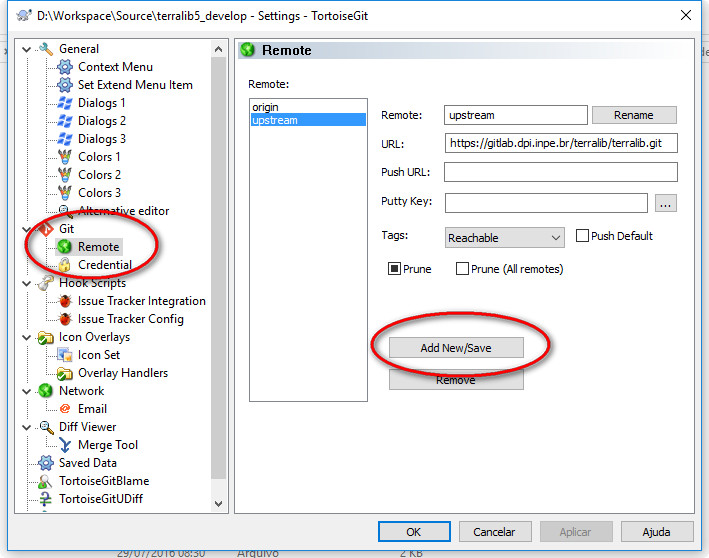Select origin in the Remote list
The height and width of the screenshot is (558, 709).
[x=266, y=107]
